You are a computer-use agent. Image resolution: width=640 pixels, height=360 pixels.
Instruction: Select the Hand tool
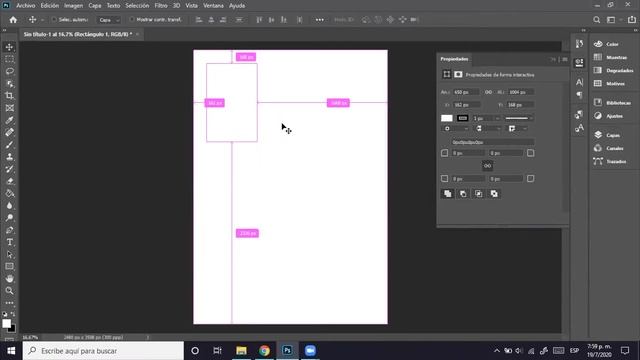[x=9, y=279]
